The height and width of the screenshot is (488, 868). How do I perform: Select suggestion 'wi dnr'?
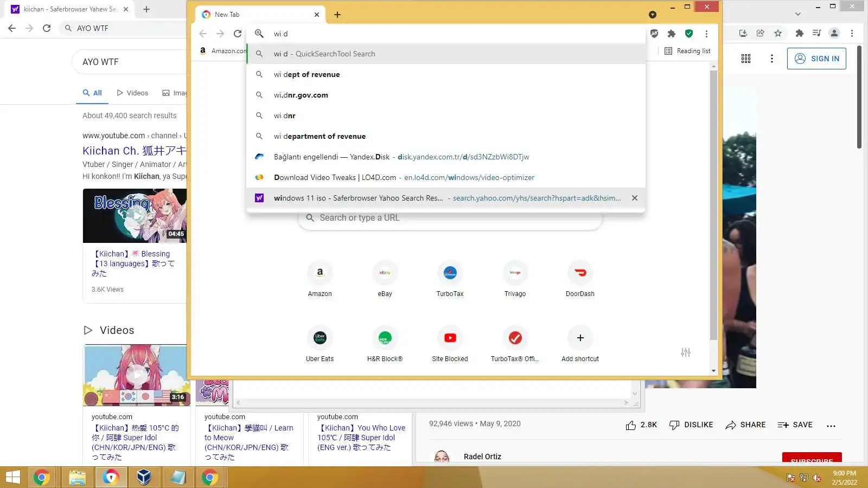click(x=446, y=115)
